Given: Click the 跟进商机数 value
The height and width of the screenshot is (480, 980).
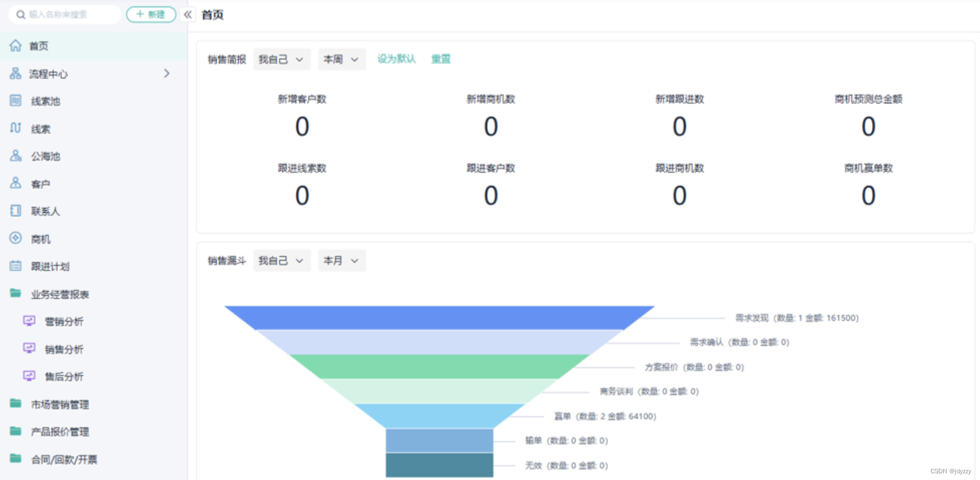Looking at the screenshot, I should pos(680,195).
